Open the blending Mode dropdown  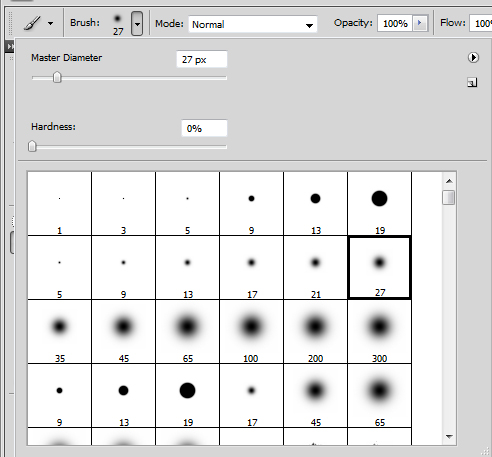(253, 24)
